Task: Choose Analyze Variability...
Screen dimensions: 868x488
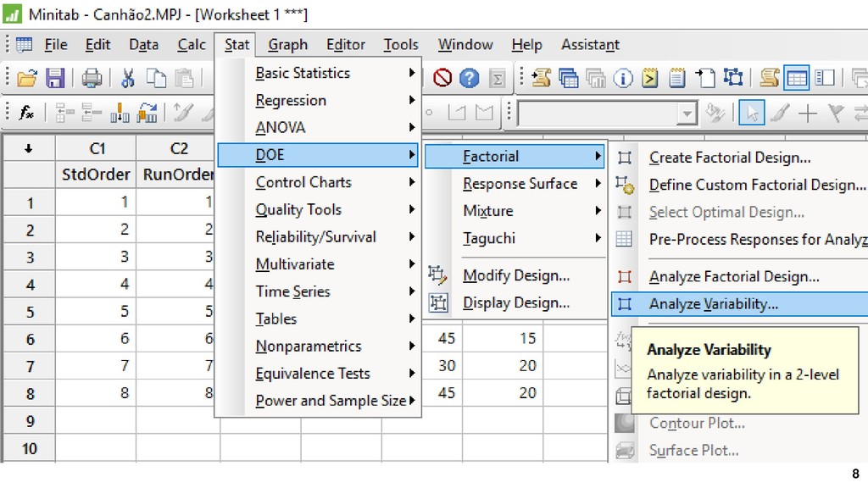Action: (740, 304)
